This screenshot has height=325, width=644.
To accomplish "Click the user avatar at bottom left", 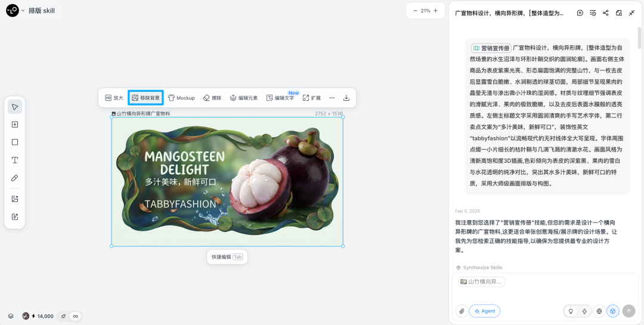I will click(26, 316).
